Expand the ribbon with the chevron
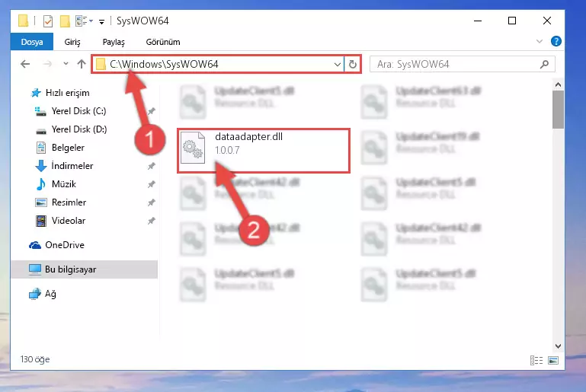This screenshot has height=392, width=586. pos(540,41)
